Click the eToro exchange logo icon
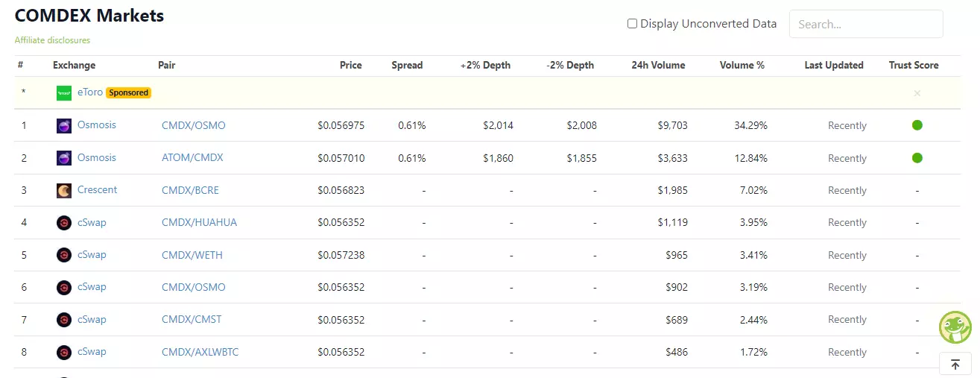Viewport: 980px width, 378px height. pos(64,93)
